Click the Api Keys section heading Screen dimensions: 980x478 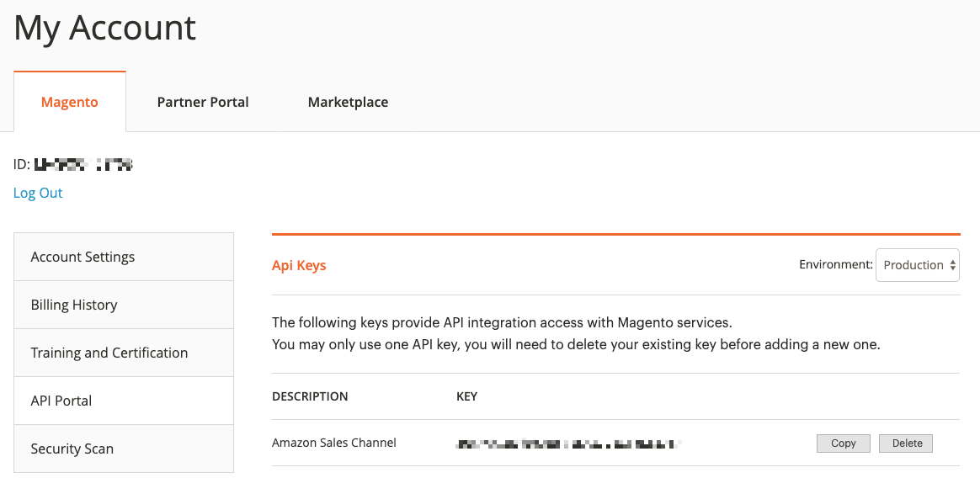click(299, 265)
